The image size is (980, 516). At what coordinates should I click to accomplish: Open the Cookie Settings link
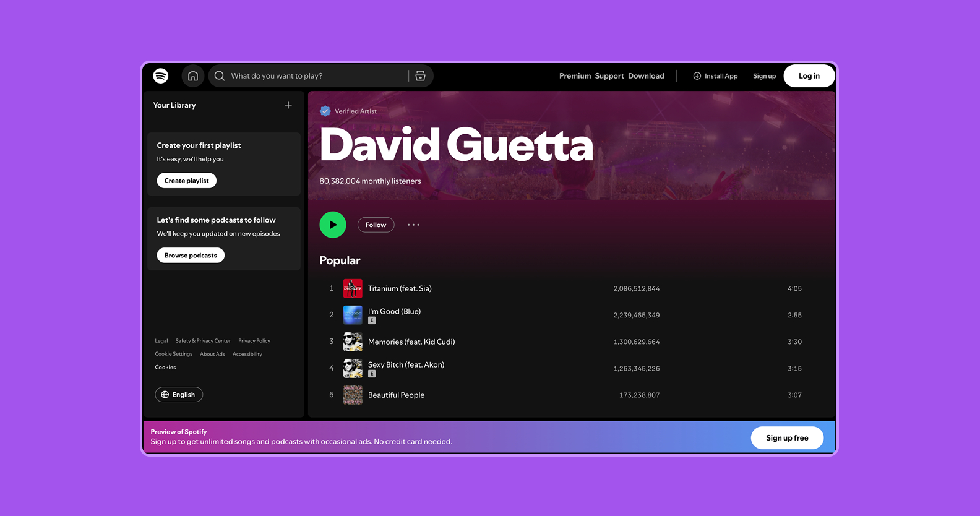(x=174, y=354)
